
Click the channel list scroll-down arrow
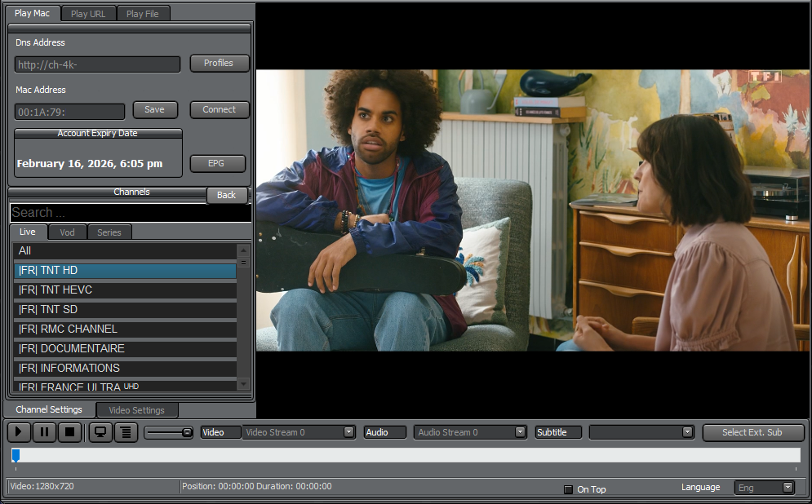point(243,384)
